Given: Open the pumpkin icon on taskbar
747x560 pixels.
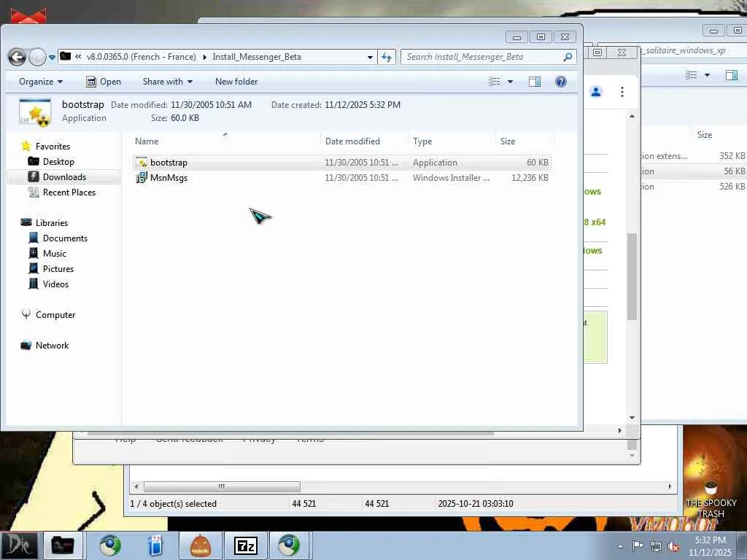Looking at the screenshot, I should click(x=200, y=545).
